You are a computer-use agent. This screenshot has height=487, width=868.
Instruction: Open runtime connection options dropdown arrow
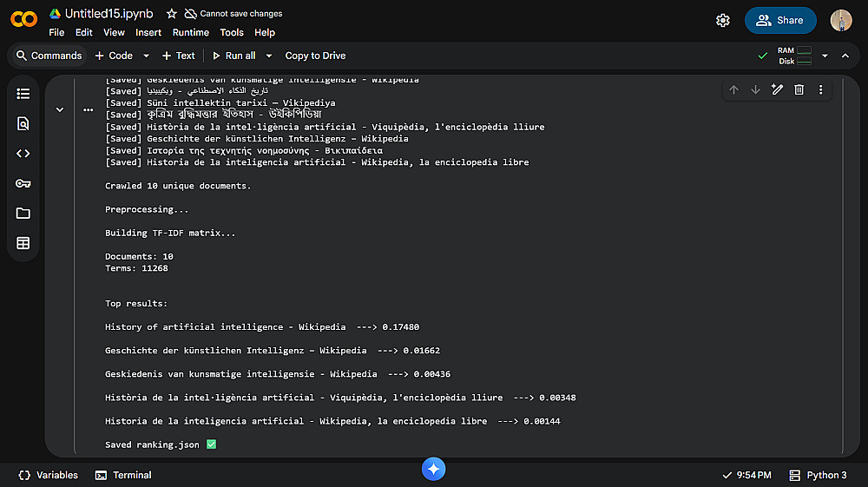[825, 56]
